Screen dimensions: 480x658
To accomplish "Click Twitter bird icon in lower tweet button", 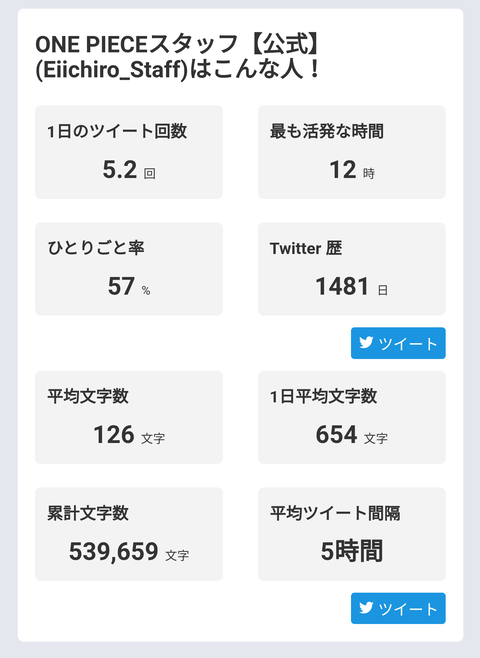I will (x=366, y=608).
